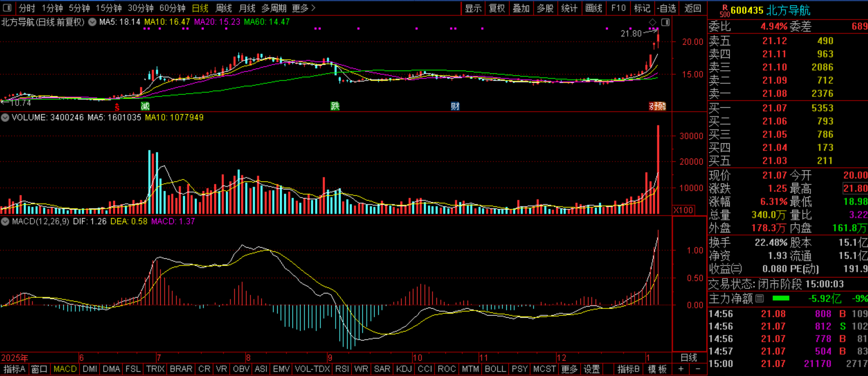Image resolution: width=868 pixels, height=376 pixels.
Task: Click the panel layout icon at toolbar start
Action: coord(7,8)
